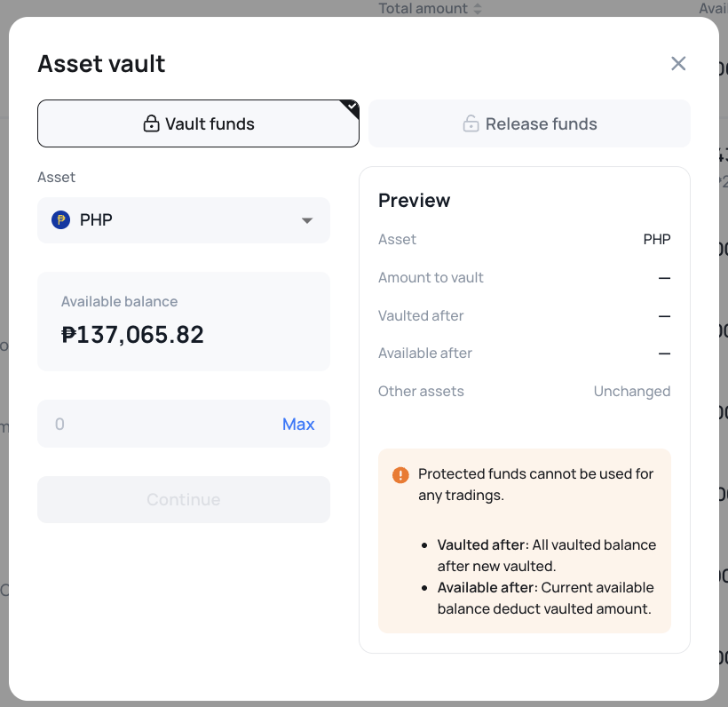728x707 pixels.
Task: Expand asset list via dropdown arrow
Action: [x=307, y=220]
